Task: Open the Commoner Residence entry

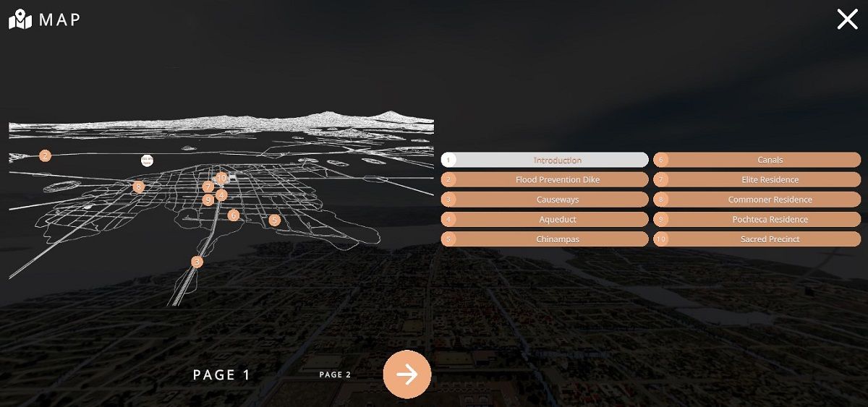Action: pyautogui.click(x=757, y=200)
